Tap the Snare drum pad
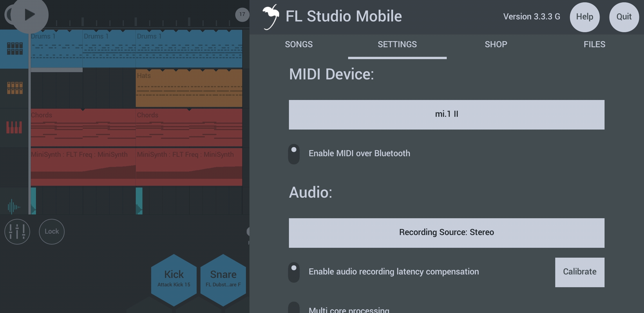Image resolution: width=644 pixels, height=313 pixels. pos(223,280)
